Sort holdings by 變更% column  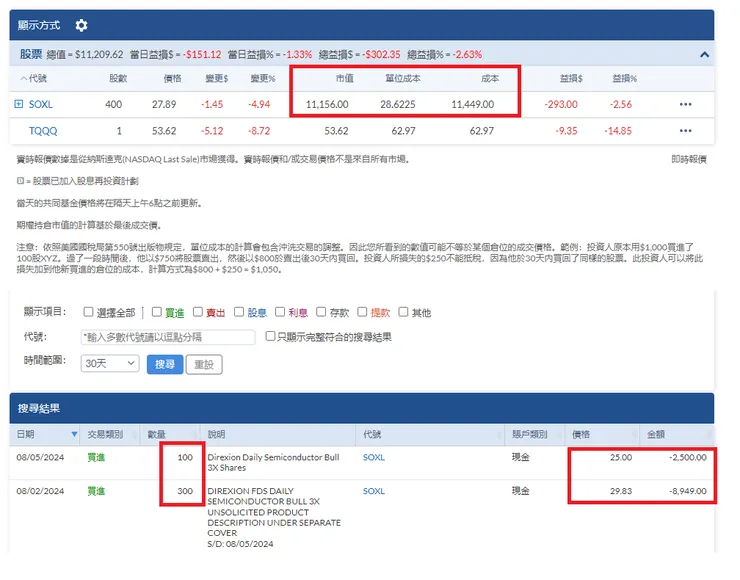coord(262,78)
